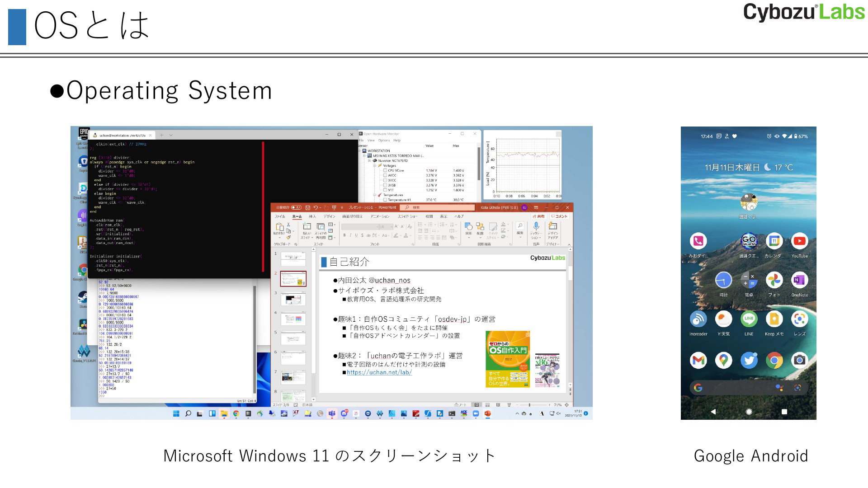Check the 3VCC sensor checkbox

[x=385, y=180]
